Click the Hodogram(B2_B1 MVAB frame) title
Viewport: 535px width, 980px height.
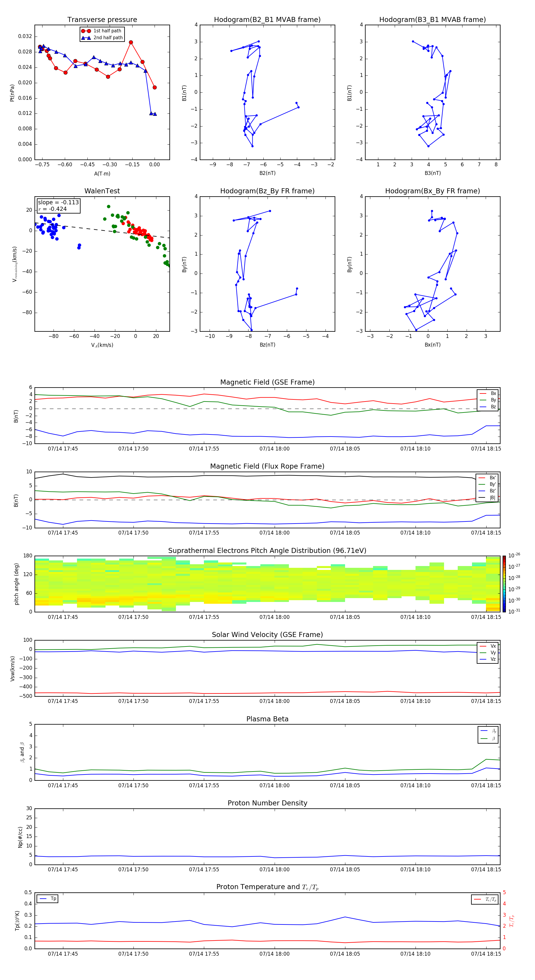coord(267,20)
